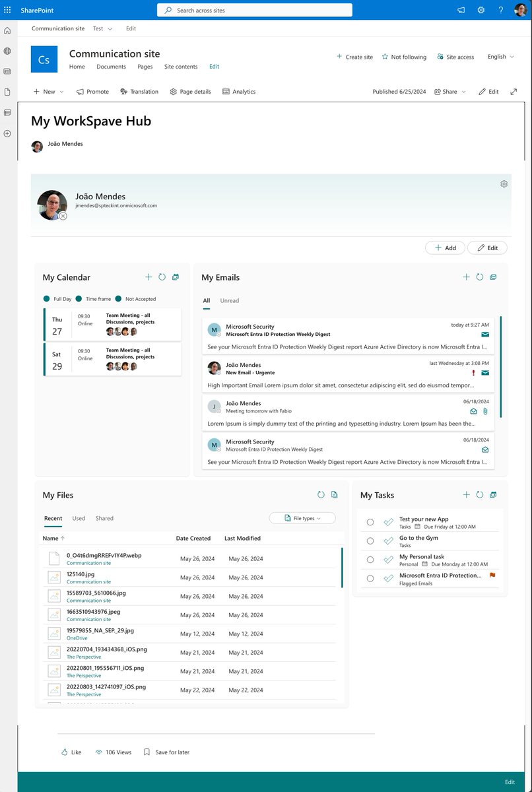Open the English language dropdown

pos(501,57)
